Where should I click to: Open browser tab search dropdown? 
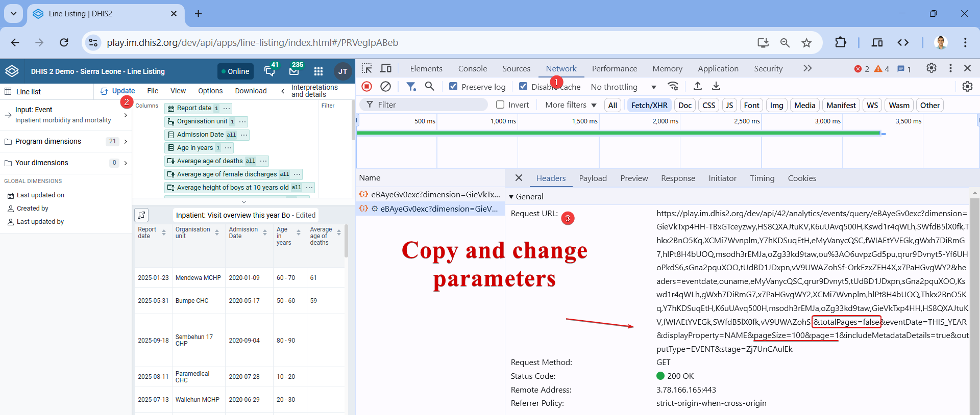[13, 14]
